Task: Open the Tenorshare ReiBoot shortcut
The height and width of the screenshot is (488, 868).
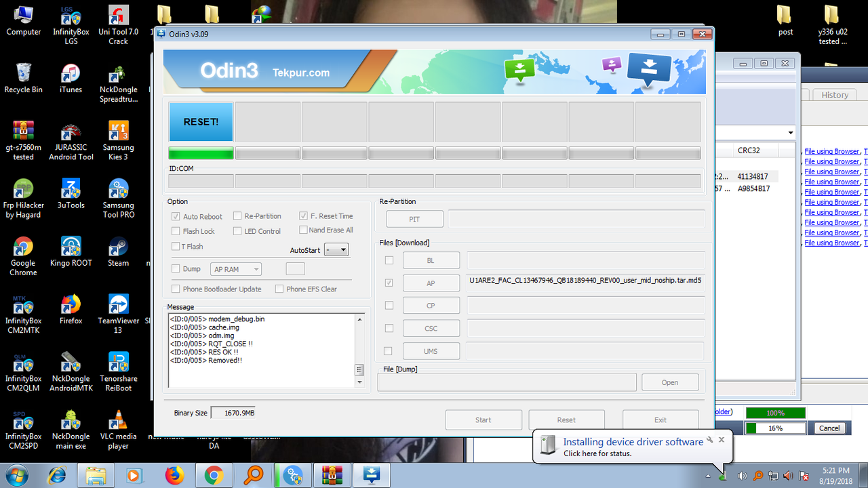Action: click(118, 372)
